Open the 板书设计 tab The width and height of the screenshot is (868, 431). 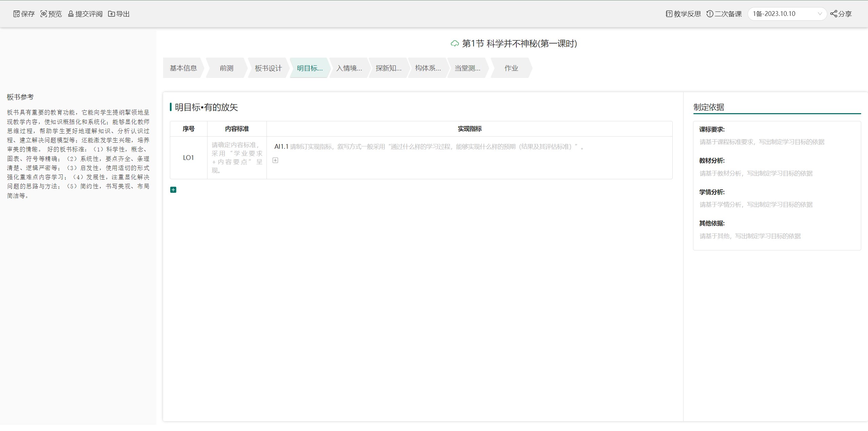tap(268, 68)
